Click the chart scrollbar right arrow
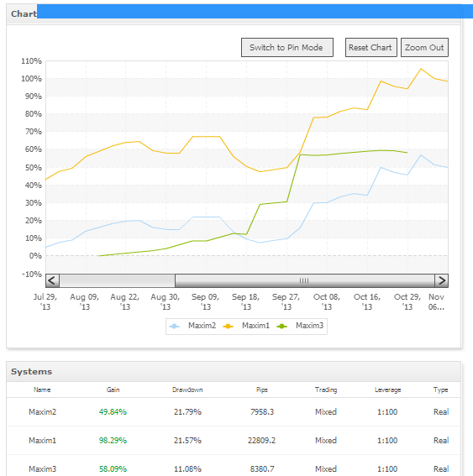Image resolution: width=473 pixels, height=476 pixels. click(441, 280)
